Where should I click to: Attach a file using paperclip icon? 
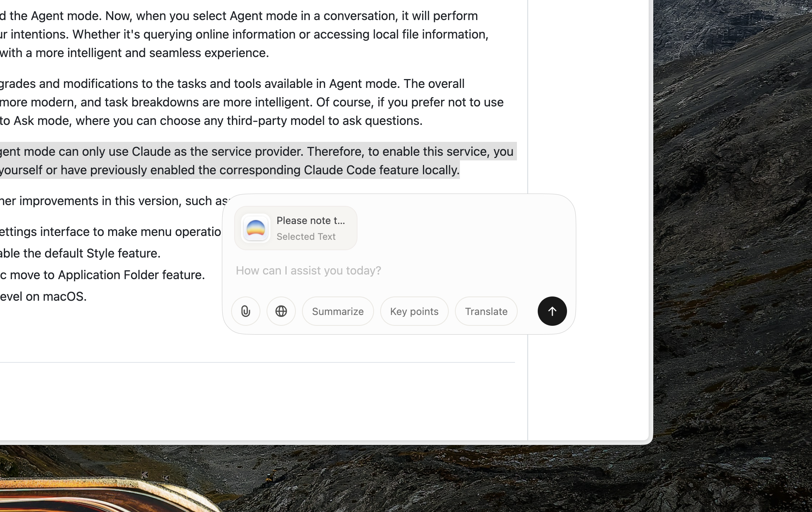coord(246,311)
